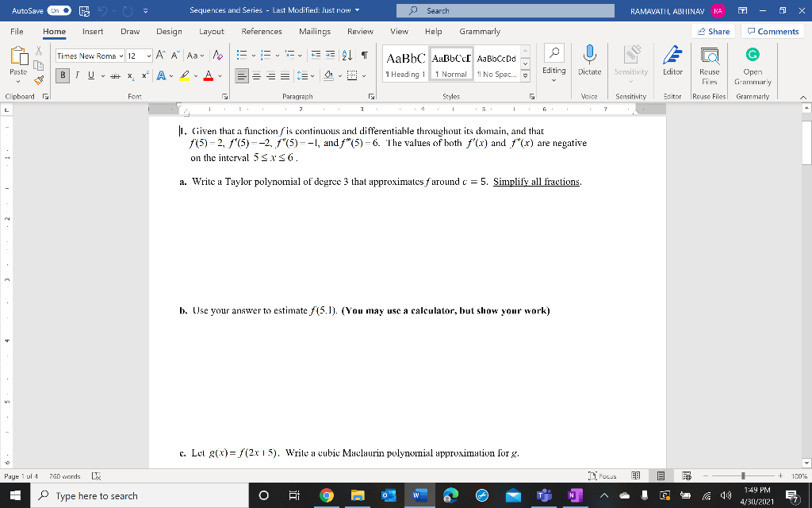The height and width of the screenshot is (508, 812).
Task: Open the Borders dropdown
Action: 364,76
